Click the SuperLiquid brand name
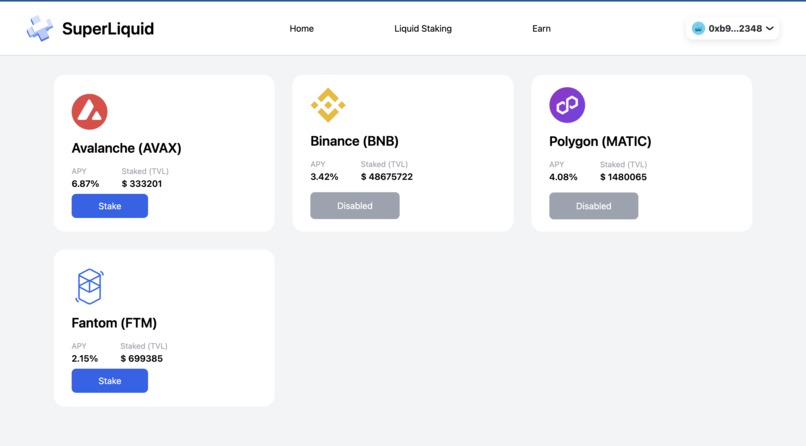806x446 pixels. click(x=108, y=29)
